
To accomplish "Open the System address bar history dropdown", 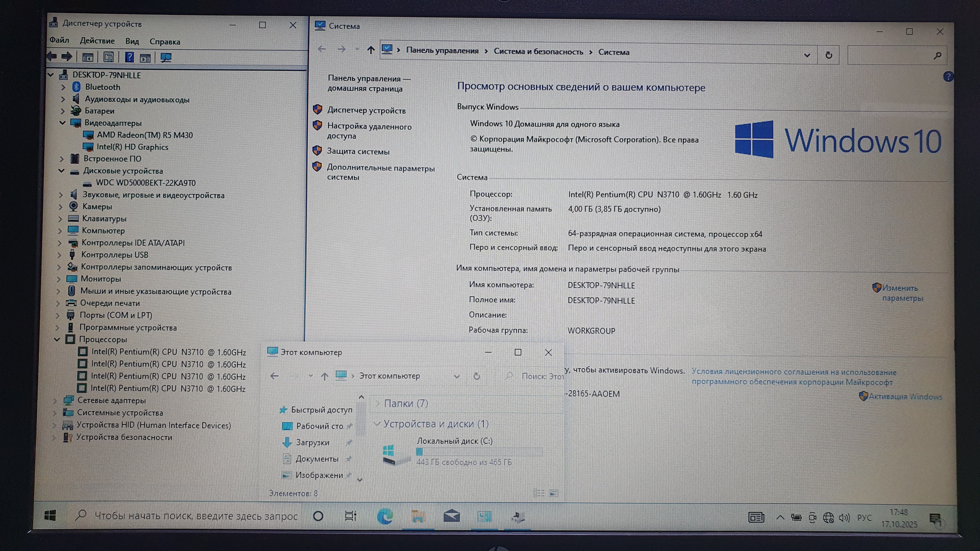I will click(x=807, y=55).
